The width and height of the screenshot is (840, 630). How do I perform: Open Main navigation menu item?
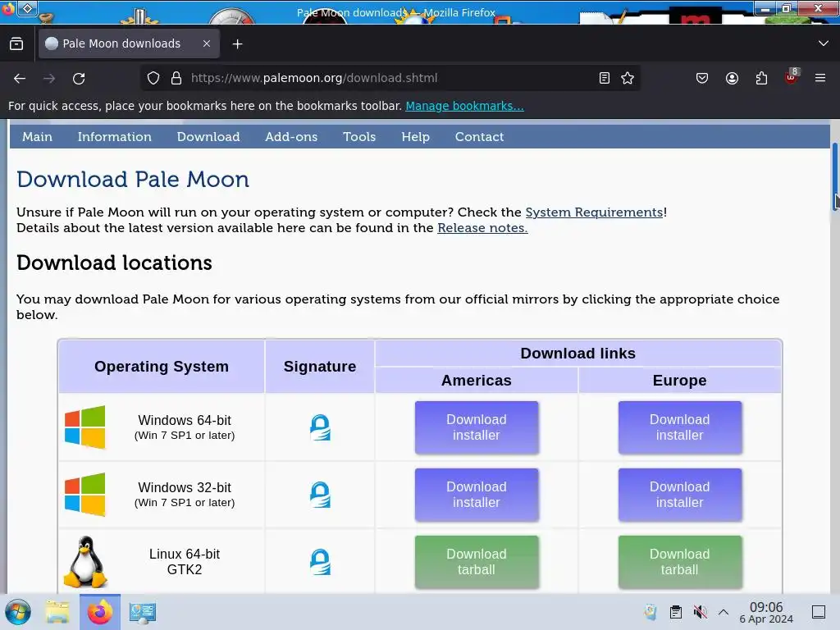[37, 137]
